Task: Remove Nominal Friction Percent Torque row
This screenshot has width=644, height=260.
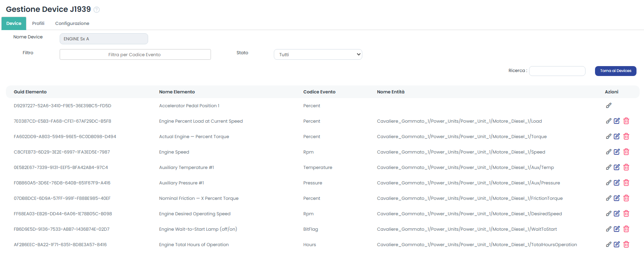Action: tap(626, 198)
